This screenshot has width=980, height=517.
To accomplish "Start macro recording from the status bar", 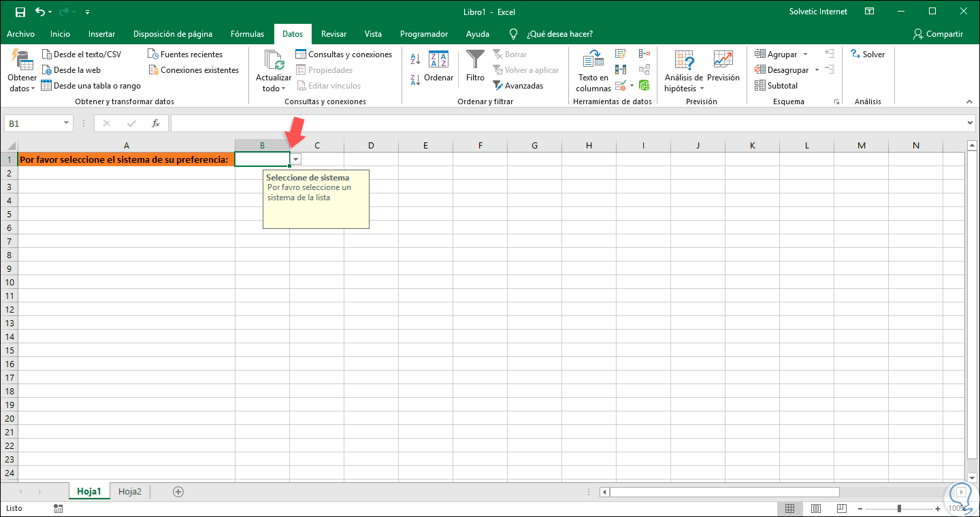I will (59, 508).
